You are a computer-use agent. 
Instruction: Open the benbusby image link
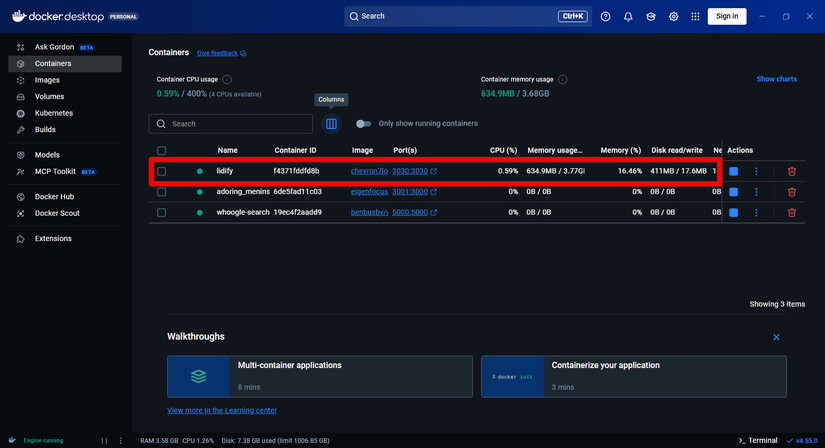(x=369, y=213)
